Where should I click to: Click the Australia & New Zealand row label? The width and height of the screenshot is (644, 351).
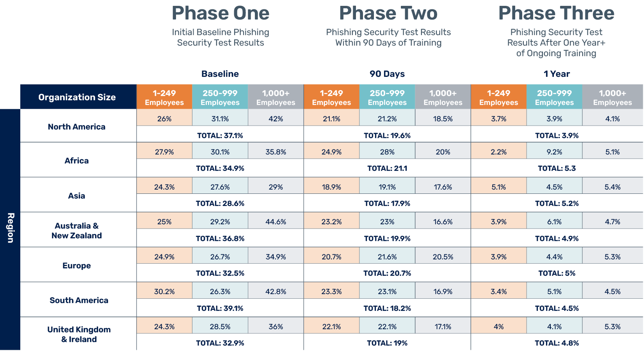[x=76, y=230]
